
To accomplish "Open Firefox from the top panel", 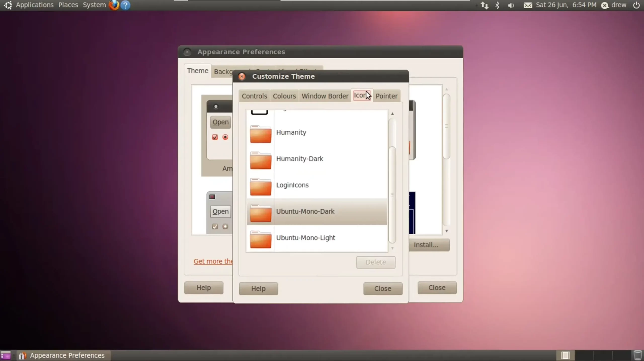I will (x=114, y=5).
